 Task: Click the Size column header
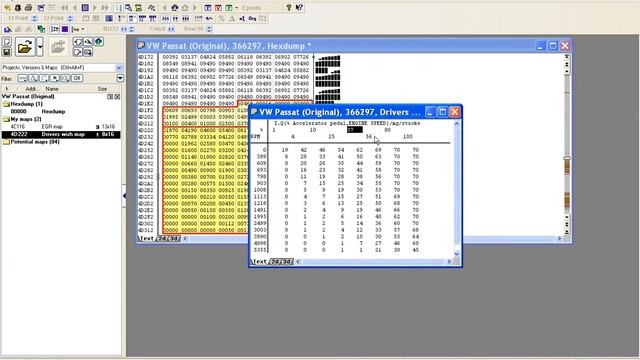102,89
